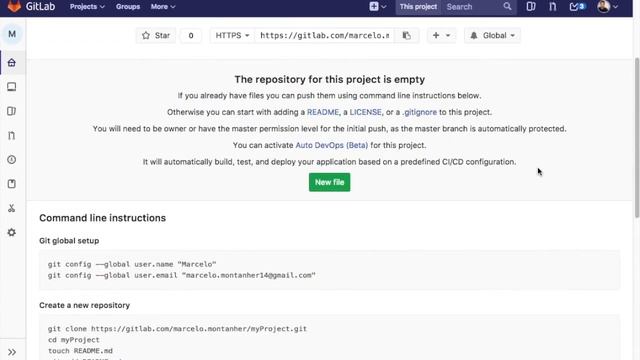Open merge requests icon in the navbar

(x=553, y=7)
